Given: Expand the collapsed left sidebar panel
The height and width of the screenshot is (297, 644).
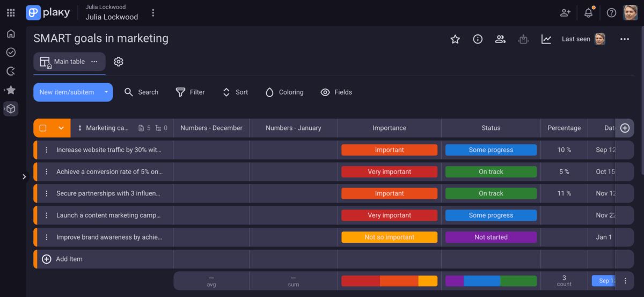Looking at the screenshot, I should click(x=24, y=177).
